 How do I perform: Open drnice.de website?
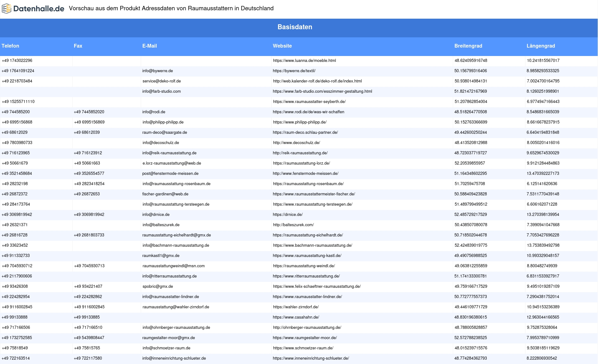[x=287, y=215]
